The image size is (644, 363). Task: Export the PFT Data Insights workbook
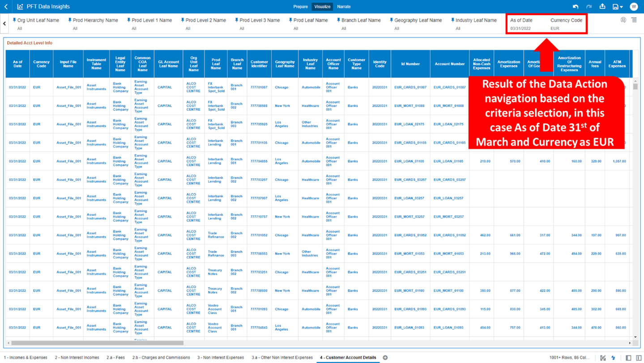coord(602,6)
